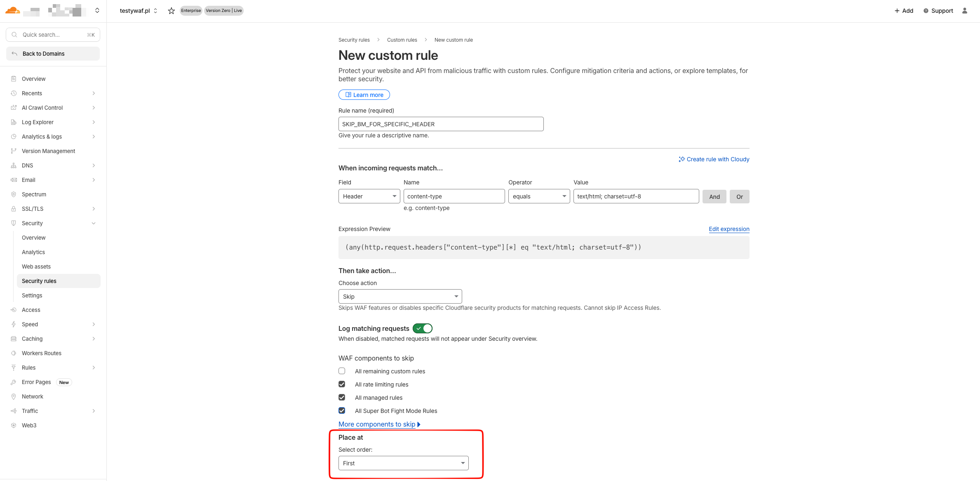Click the Rules icon
This screenshot has width=980, height=481.
pyautogui.click(x=14, y=368)
